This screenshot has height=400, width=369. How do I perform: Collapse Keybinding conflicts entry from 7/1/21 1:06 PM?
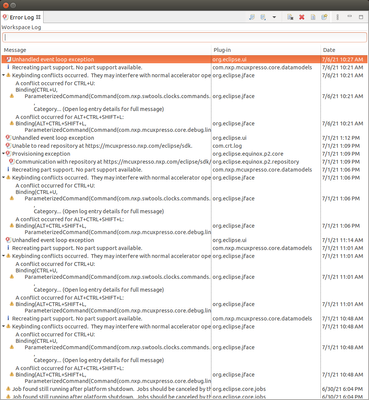tap(4, 178)
